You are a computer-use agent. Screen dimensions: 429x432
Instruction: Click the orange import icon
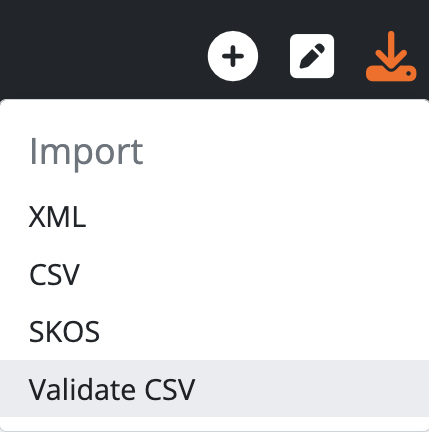pyautogui.click(x=391, y=56)
